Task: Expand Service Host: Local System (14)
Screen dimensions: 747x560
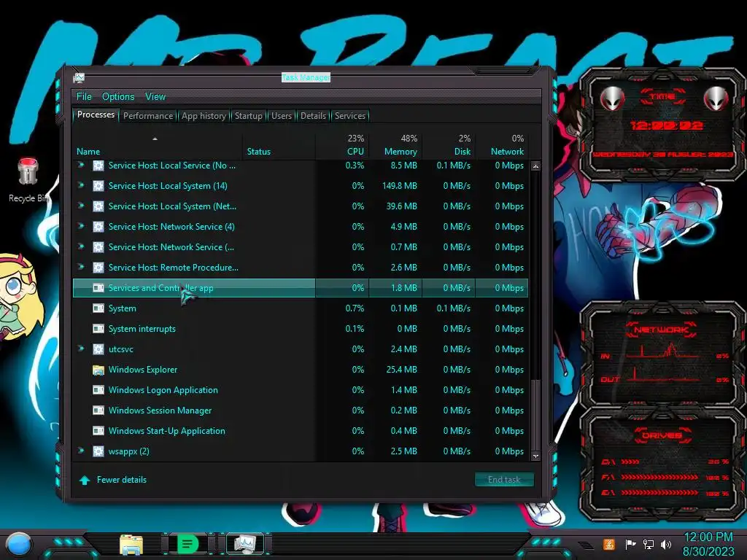Action: pyautogui.click(x=81, y=185)
